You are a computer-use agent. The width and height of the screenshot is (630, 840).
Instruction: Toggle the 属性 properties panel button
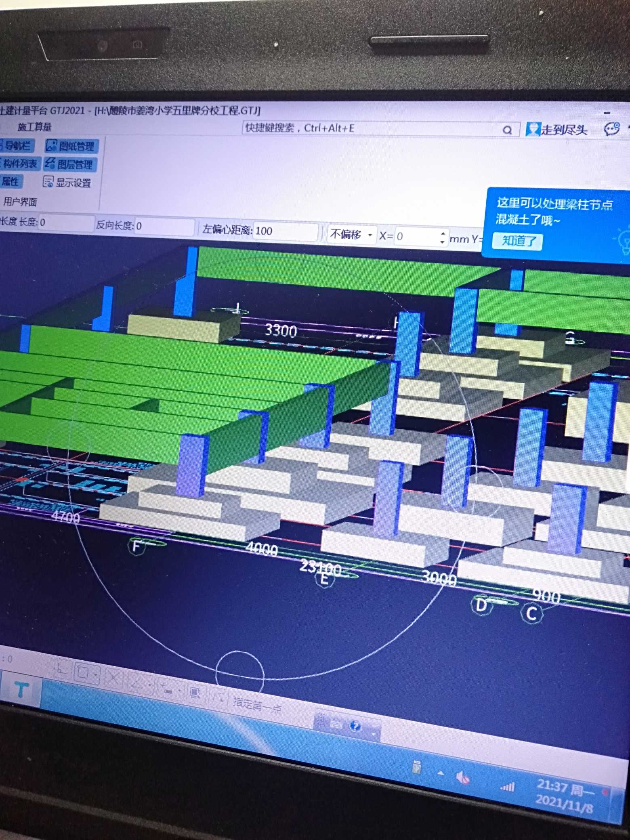11,181
